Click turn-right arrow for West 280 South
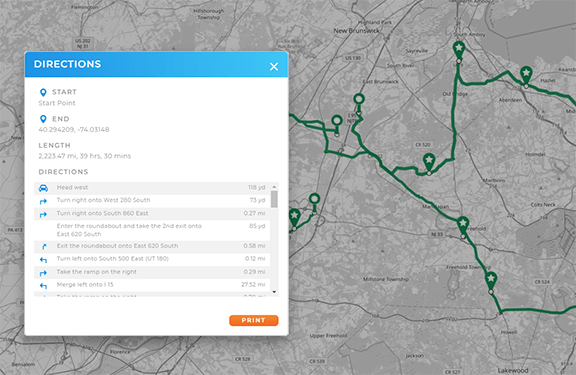This screenshot has width=576, height=375. click(43, 201)
